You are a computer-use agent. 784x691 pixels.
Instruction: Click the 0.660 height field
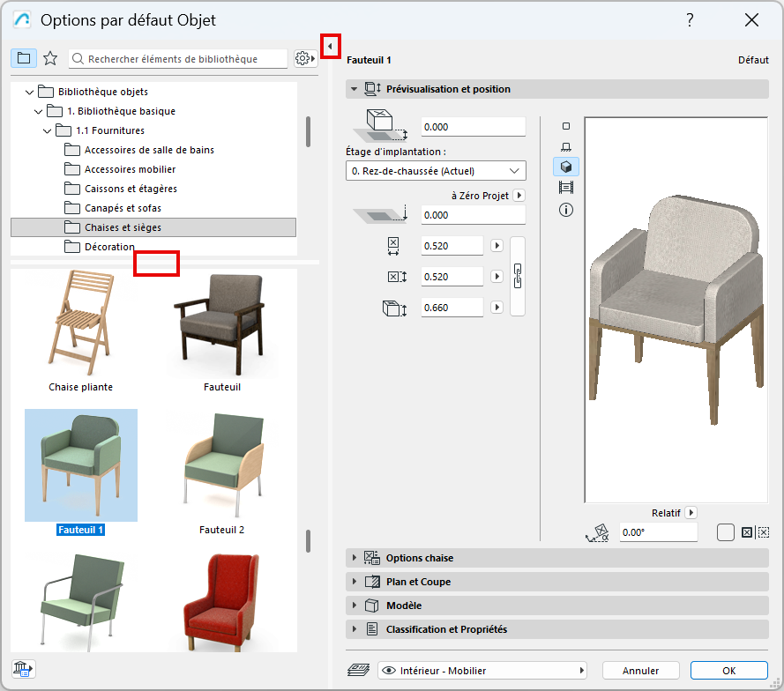(x=452, y=308)
